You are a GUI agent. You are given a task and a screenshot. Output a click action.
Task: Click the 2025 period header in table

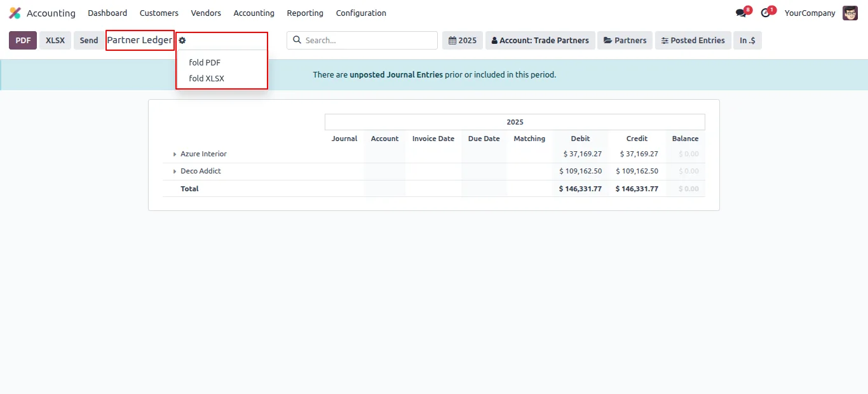[x=515, y=122]
